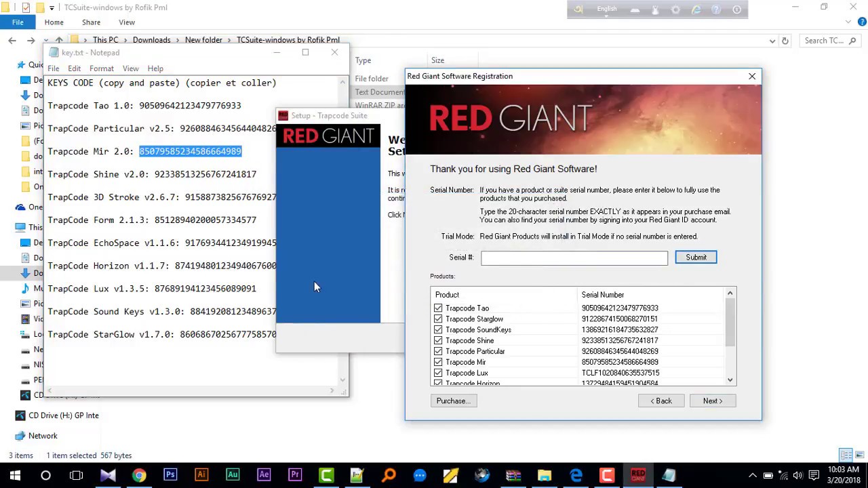
Task: Open Adobe Illustrator taskbar icon
Action: tap(201, 475)
